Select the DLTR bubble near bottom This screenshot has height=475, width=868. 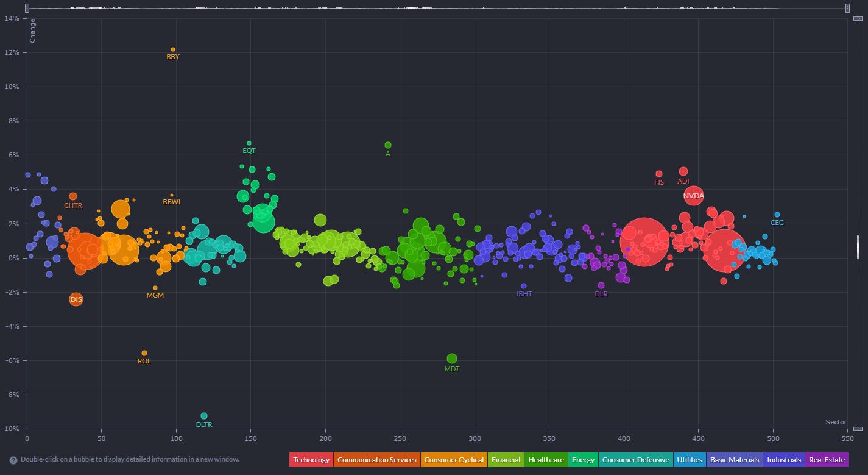click(204, 416)
